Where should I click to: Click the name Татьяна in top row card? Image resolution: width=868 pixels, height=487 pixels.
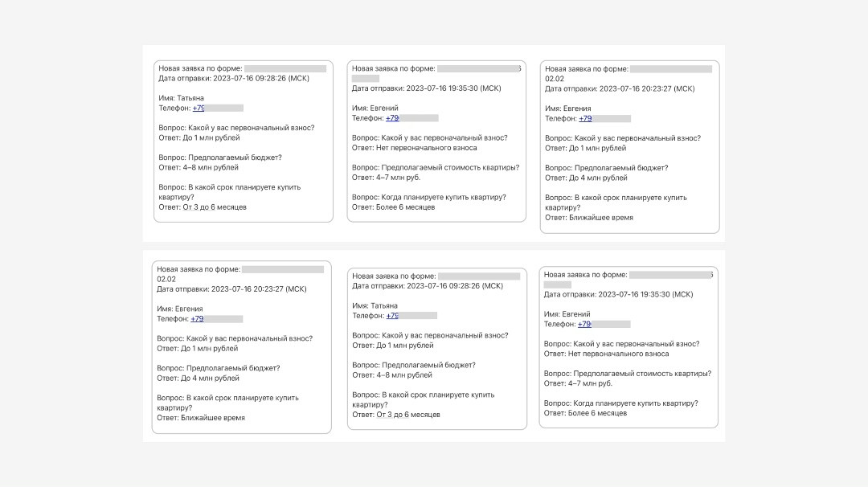point(190,98)
